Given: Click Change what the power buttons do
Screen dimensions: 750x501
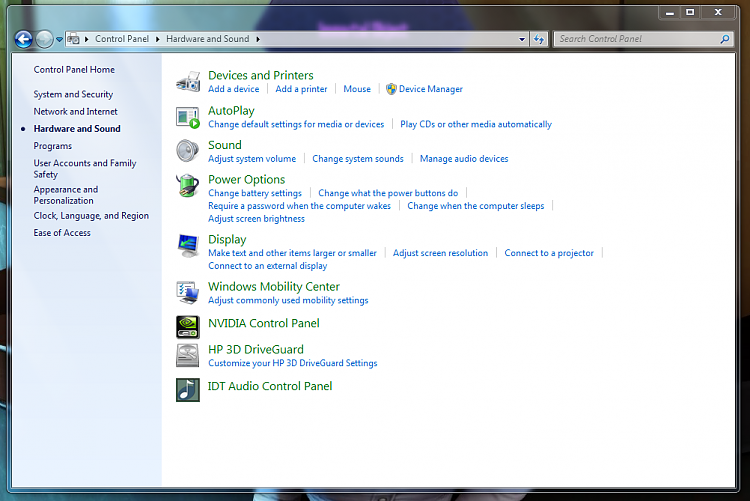Looking at the screenshot, I should 388,193.
